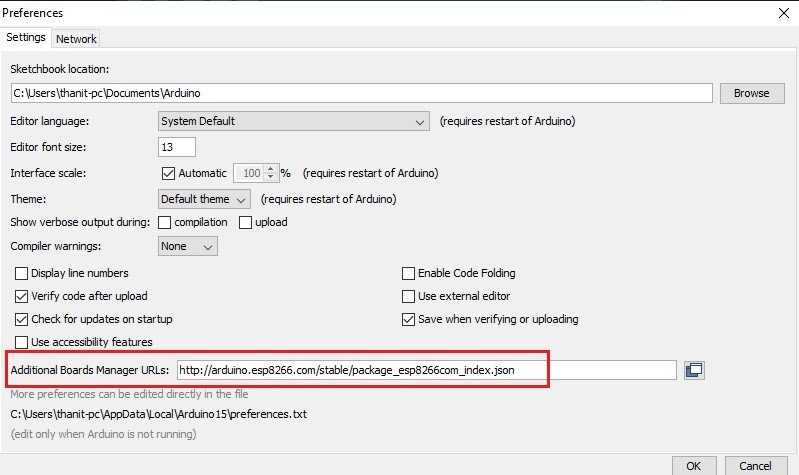The width and height of the screenshot is (799, 475).
Task: Enable Code Folding checkbox
Action: tap(408, 273)
